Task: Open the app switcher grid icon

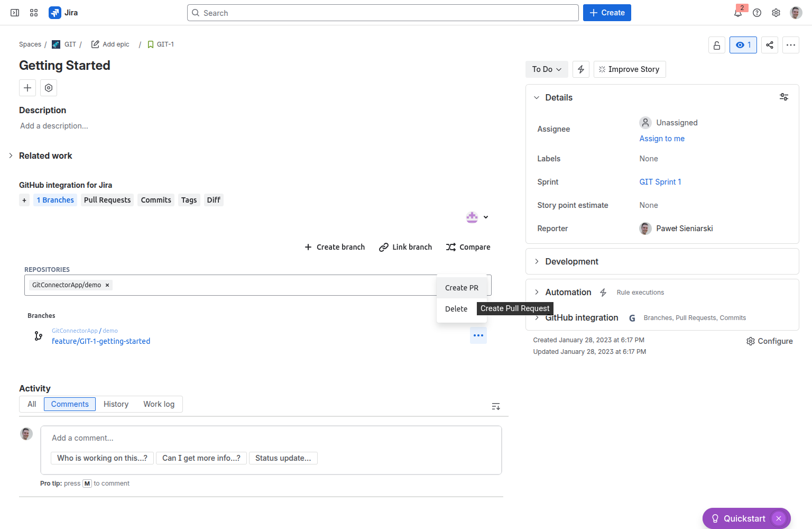Action: (x=34, y=13)
